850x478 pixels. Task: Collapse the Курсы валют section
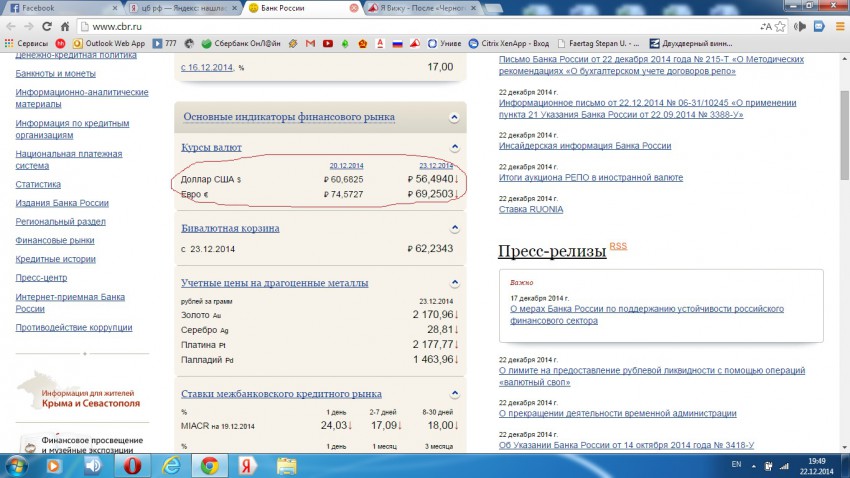455,147
